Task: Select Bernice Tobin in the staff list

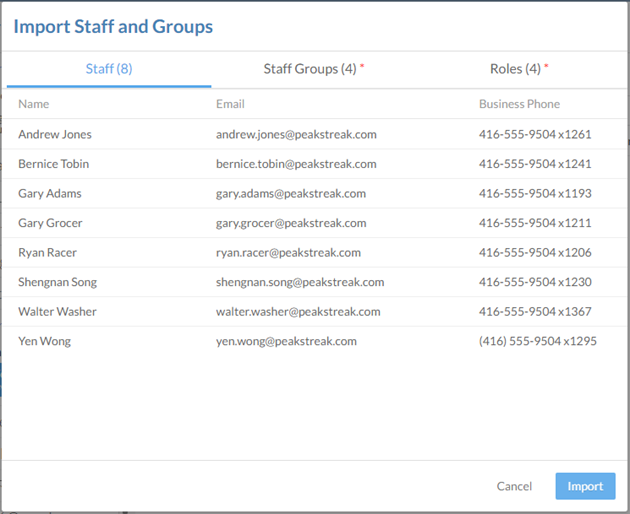Action: [56, 164]
